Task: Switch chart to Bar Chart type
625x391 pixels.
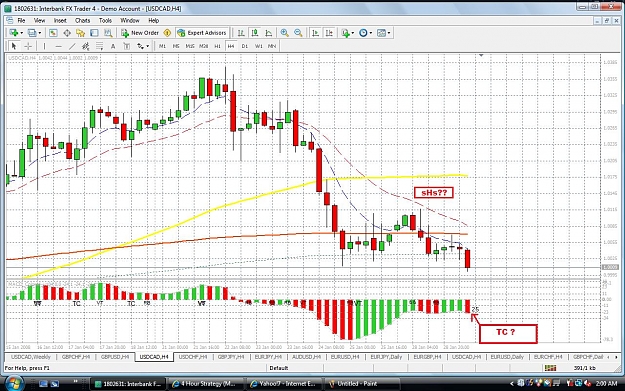Action: (241, 33)
